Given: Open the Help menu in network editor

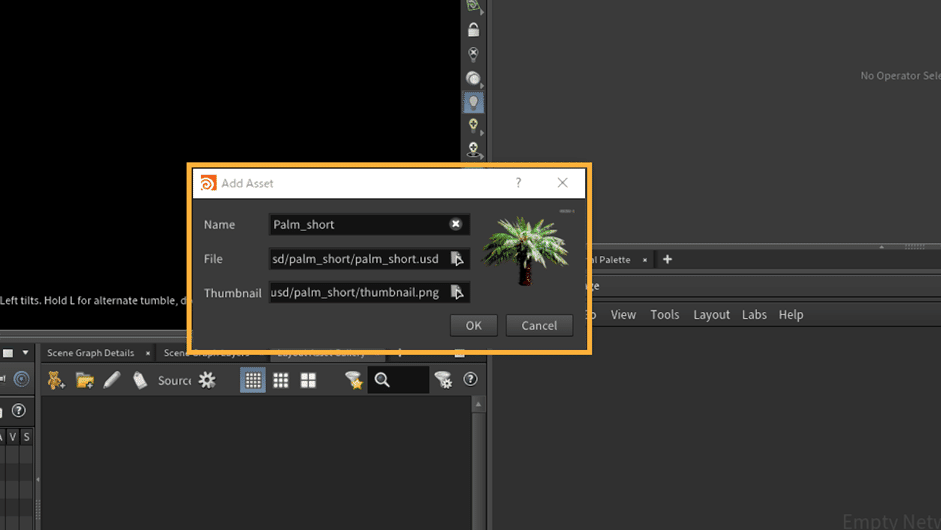Looking at the screenshot, I should tap(791, 315).
